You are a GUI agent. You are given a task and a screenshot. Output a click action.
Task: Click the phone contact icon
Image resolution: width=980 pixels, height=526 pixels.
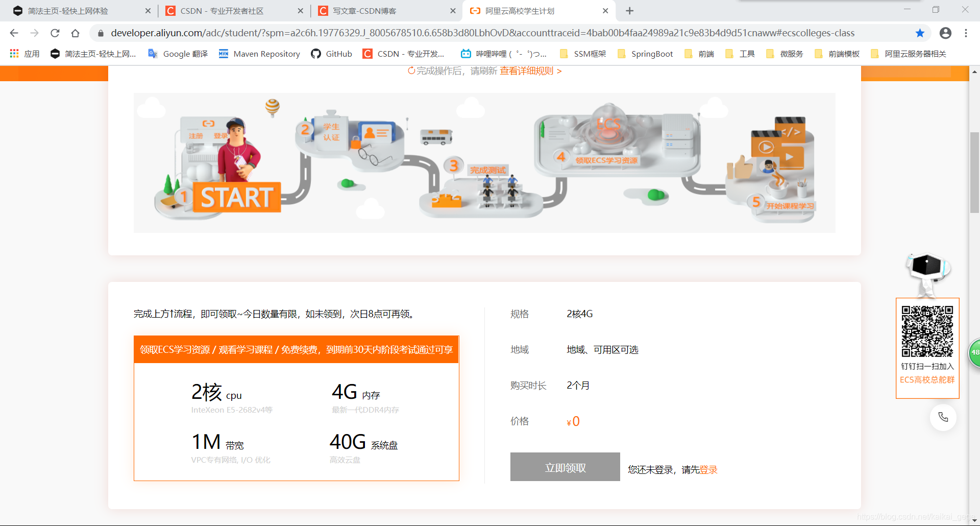pyautogui.click(x=943, y=417)
